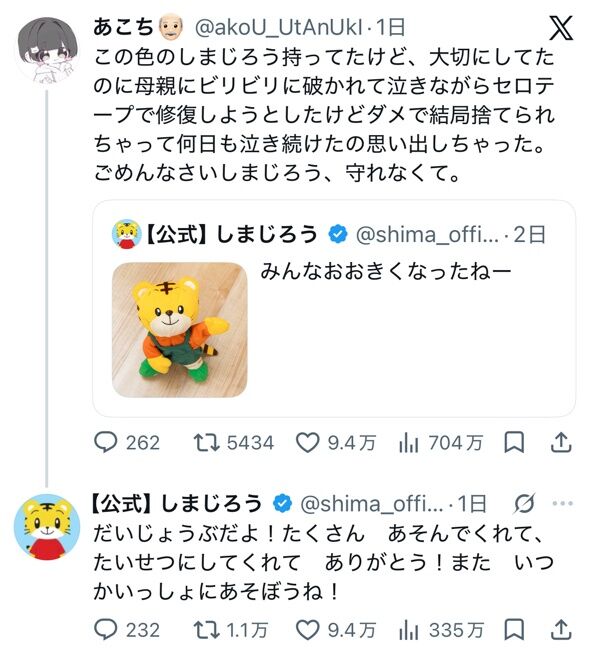590x662 pixels.
Task: Reply to しまじろう's post with 232 replies
Action: pyautogui.click(x=126, y=630)
